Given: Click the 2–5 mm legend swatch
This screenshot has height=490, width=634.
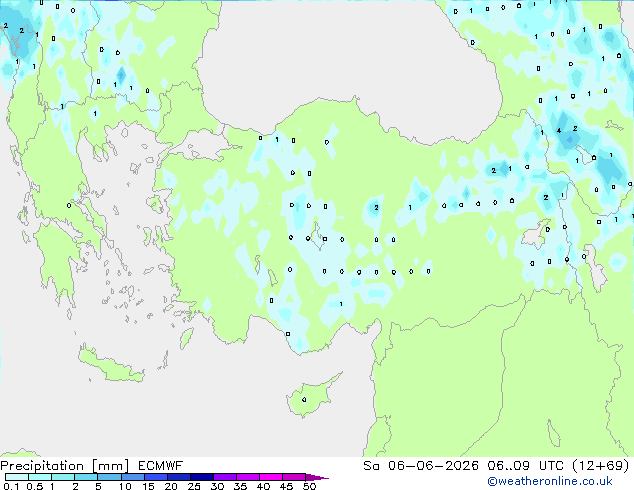Looking at the screenshot, I should tap(86, 477).
